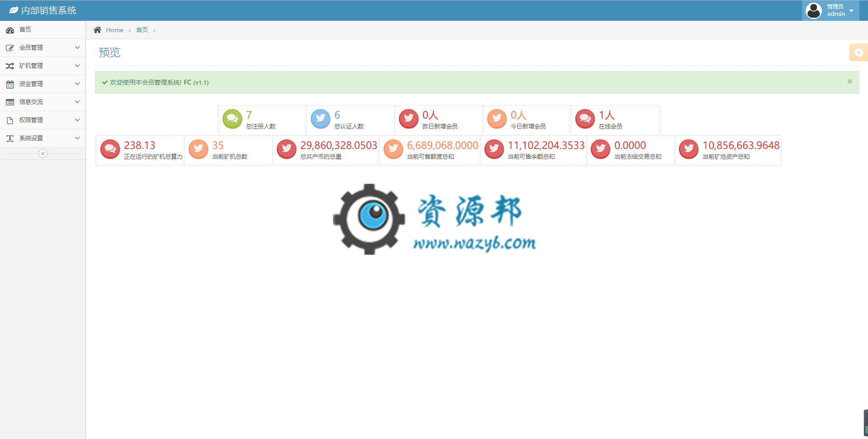Screen dimensions: 868x439
Task: Click red bird icon for 当前可售余额总和
Action: coord(494,149)
